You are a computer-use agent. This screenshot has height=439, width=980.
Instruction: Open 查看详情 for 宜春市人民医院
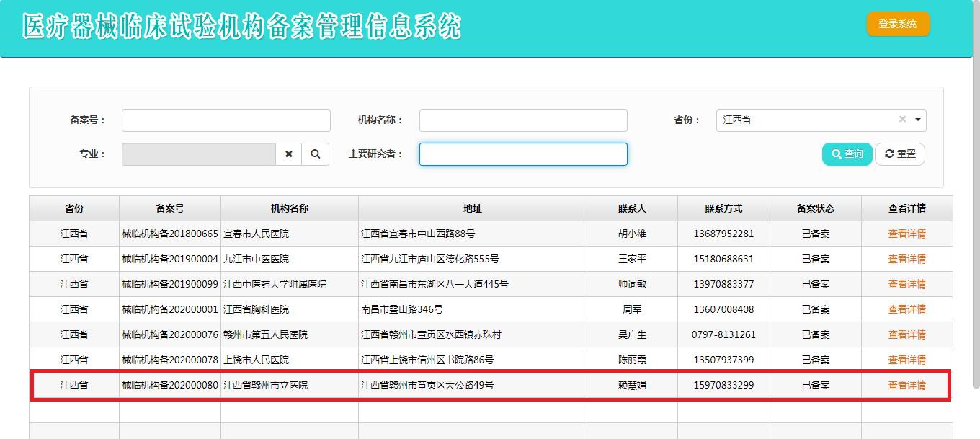pos(906,234)
